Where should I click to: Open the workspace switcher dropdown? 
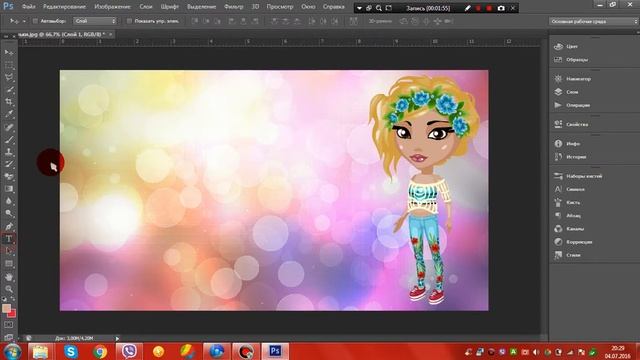(593, 21)
